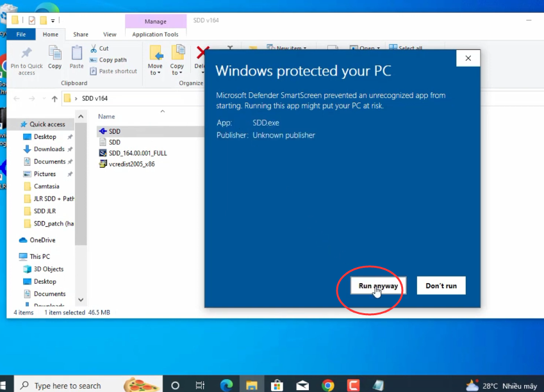Screen dimensions: 544x392
Task: Minimize the SDD v164 Explorer window
Action: tap(529, 20)
